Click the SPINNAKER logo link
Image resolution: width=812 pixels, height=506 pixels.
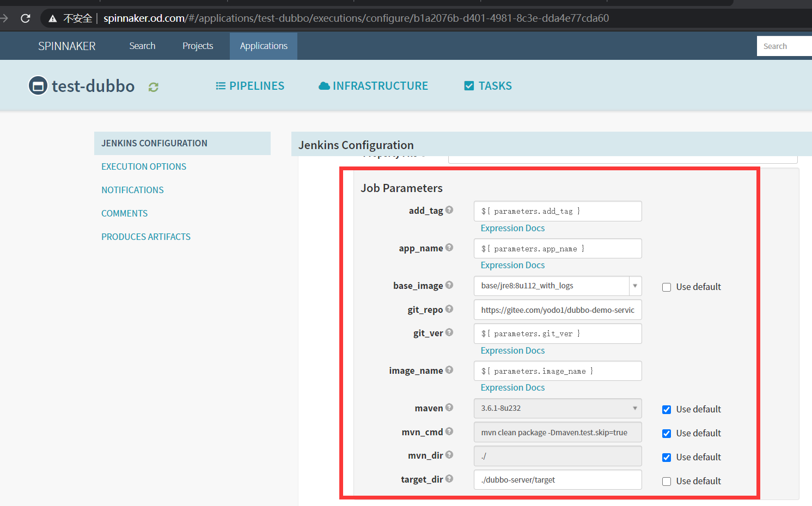(x=67, y=46)
